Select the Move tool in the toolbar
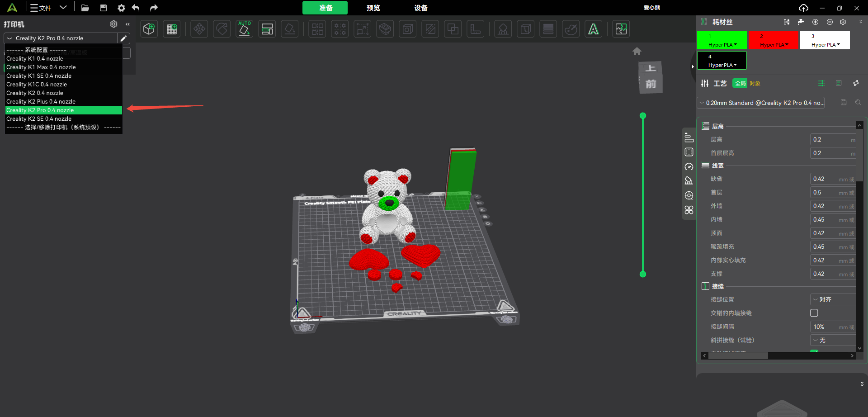The height and width of the screenshot is (417, 868). point(199,29)
